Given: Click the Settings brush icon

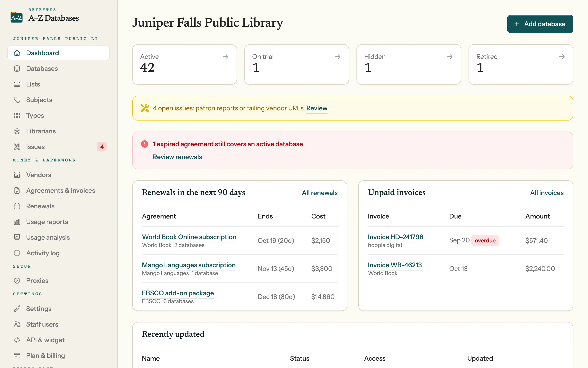Looking at the screenshot, I should pyautogui.click(x=17, y=309).
